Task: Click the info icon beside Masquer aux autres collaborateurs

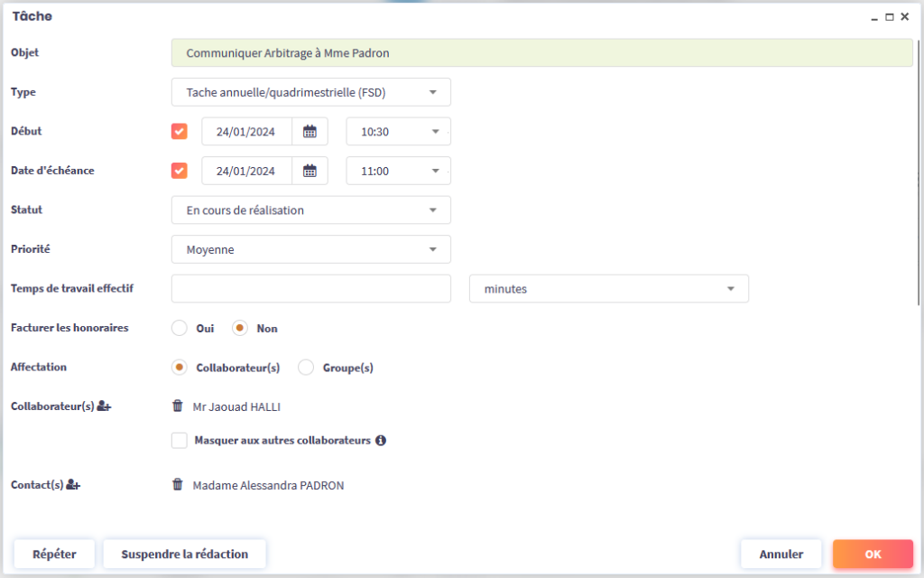Action: [381, 441]
